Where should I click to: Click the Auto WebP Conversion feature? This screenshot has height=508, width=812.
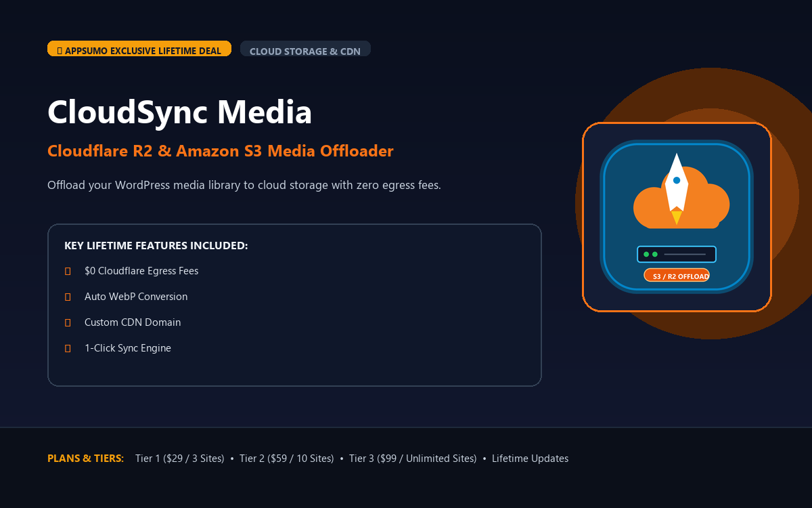tap(136, 297)
